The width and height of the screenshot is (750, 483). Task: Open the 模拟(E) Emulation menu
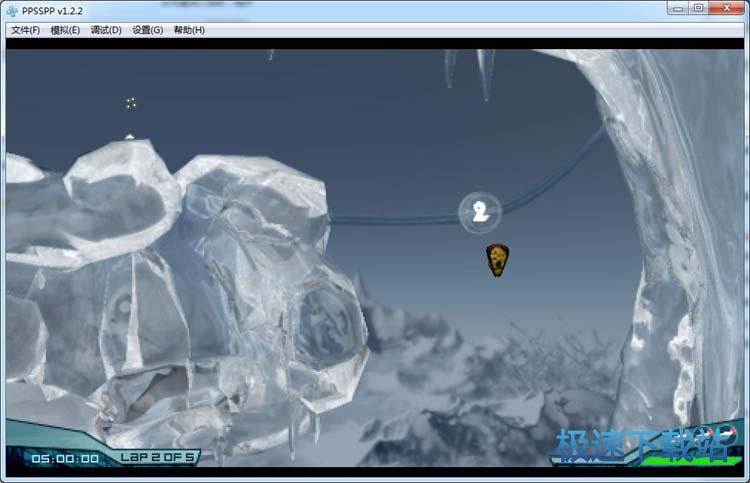click(65, 30)
